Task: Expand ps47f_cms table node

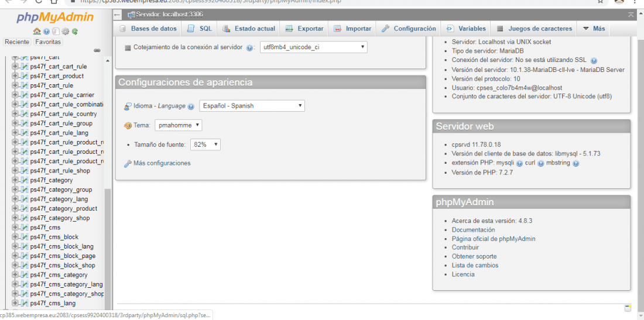Action: tap(16, 228)
